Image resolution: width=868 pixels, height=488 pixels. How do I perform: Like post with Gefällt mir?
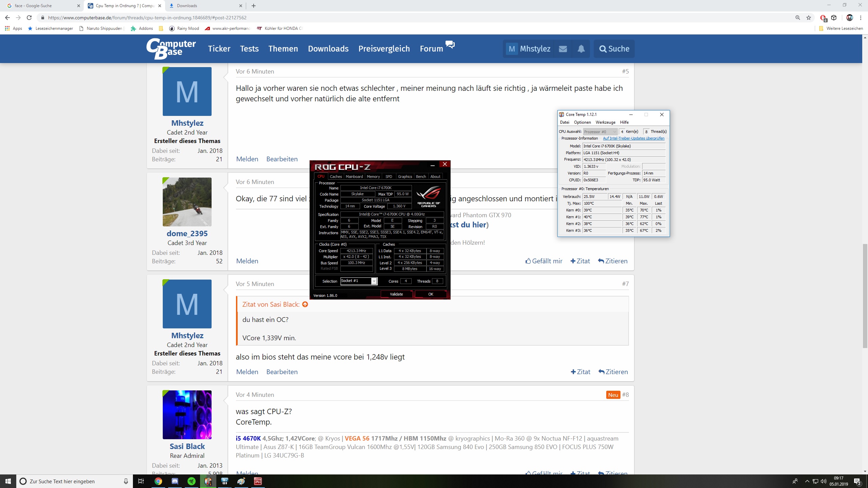pos(544,261)
